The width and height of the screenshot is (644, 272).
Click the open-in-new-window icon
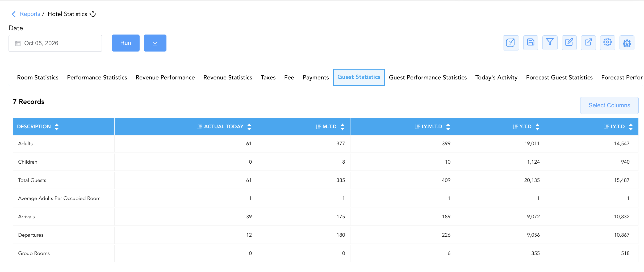[x=588, y=43]
